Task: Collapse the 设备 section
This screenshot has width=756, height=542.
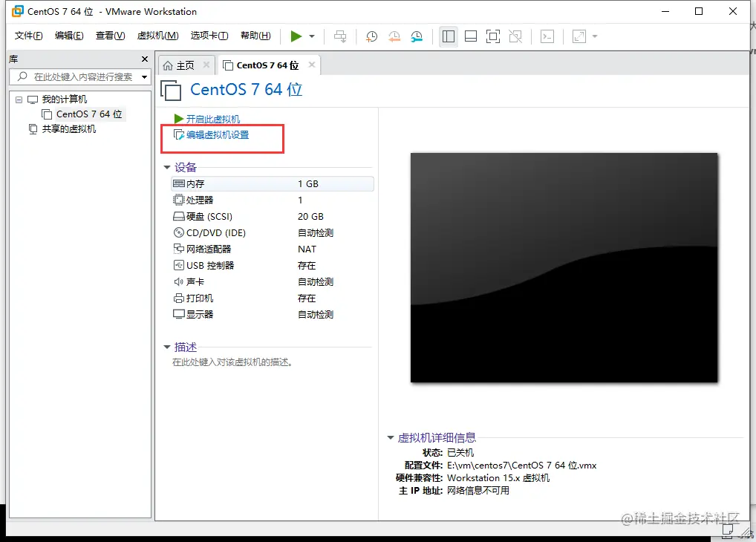Action: (x=167, y=167)
